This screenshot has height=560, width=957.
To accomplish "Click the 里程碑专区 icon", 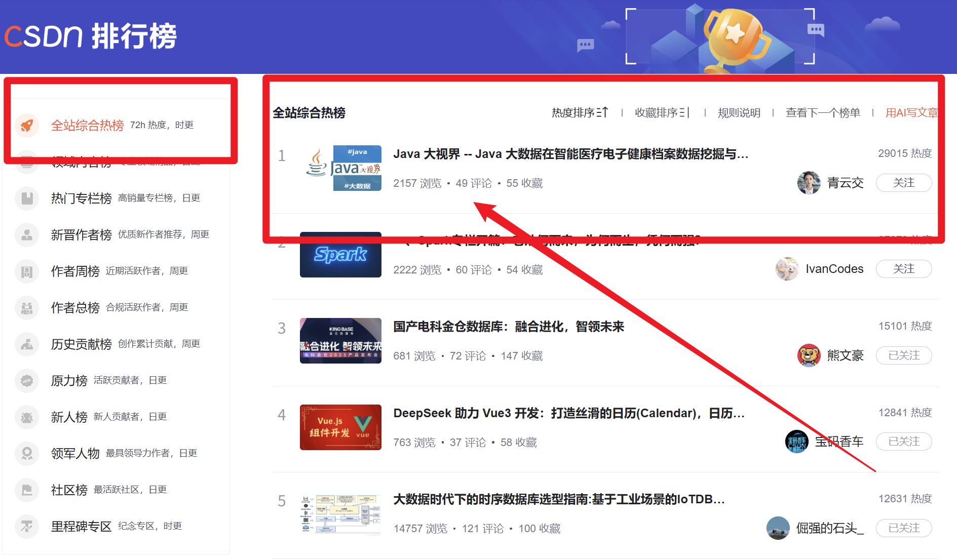I will point(27,526).
